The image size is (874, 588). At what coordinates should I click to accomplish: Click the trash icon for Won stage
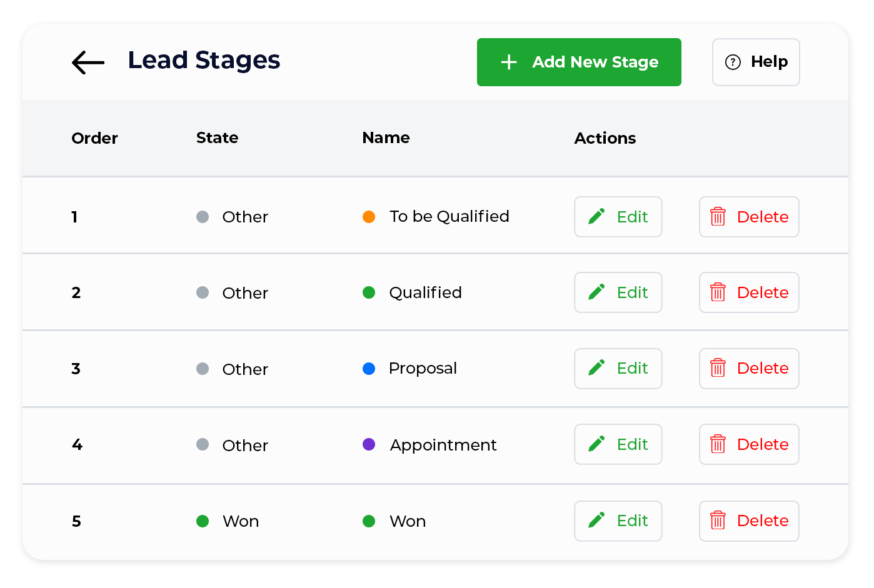click(x=718, y=520)
